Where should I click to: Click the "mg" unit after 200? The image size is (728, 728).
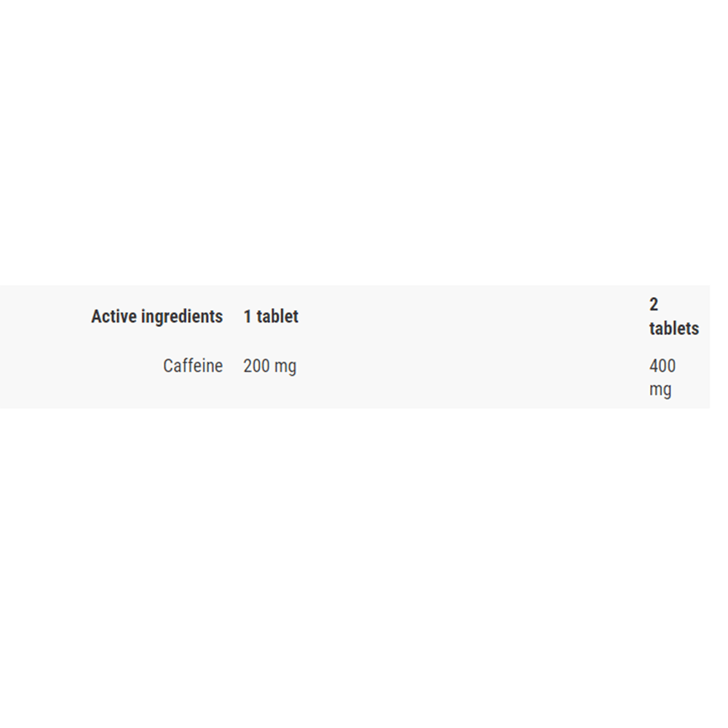[x=285, y=367]
